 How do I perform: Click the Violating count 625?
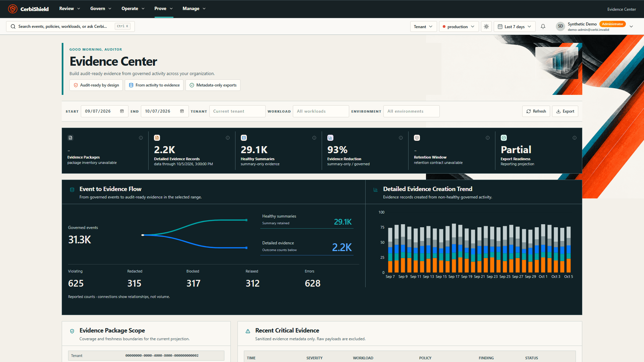point(76,284)
